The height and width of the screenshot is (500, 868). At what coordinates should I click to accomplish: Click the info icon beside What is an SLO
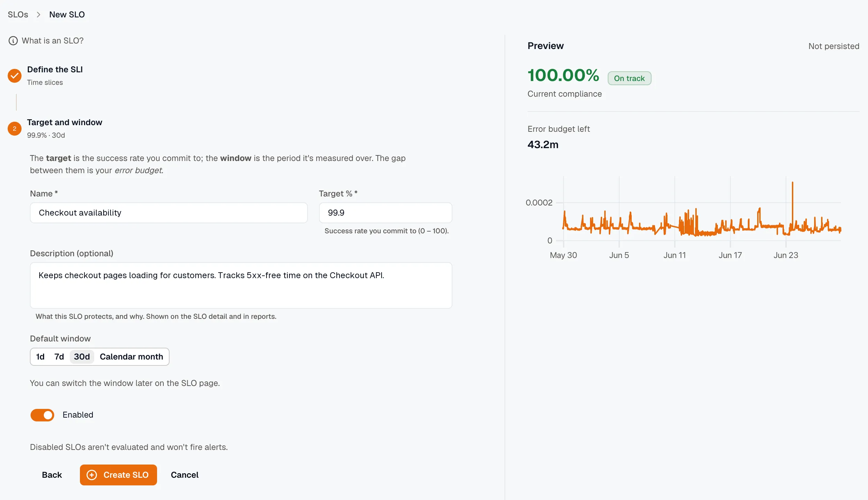pos(13,41)
